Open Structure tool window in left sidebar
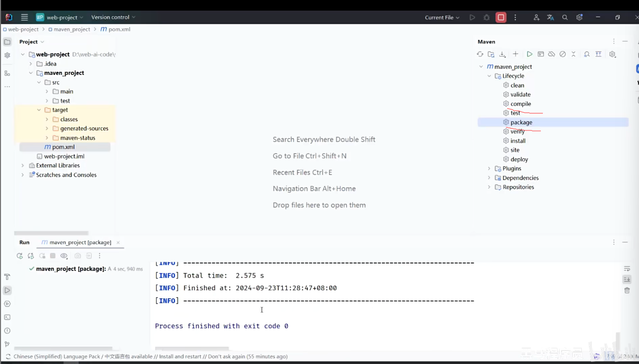 (7, 73)
